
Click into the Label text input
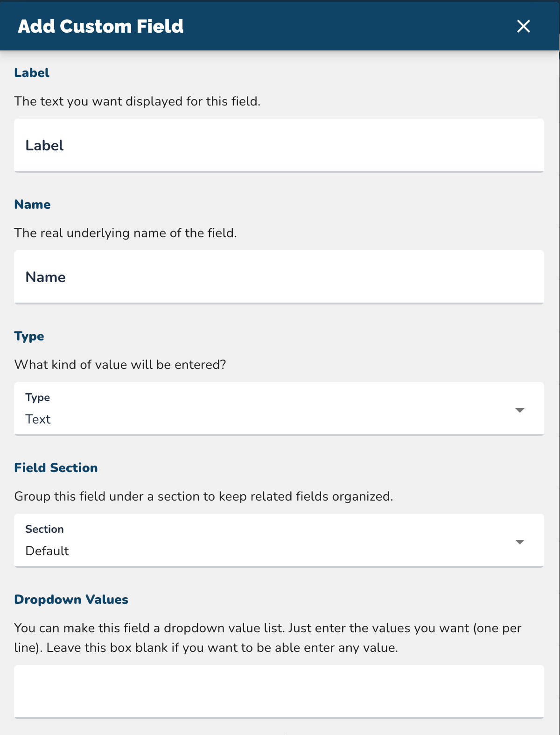pos(279,145)
